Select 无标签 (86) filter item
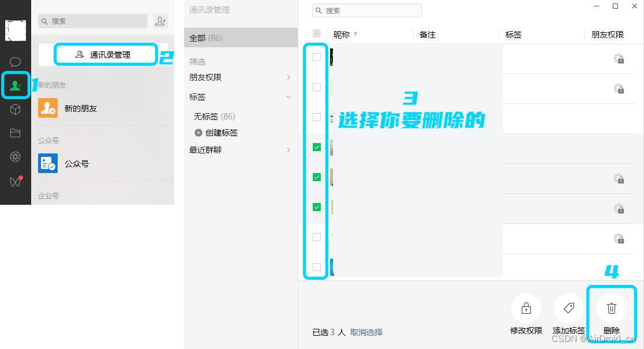644x349 pixels. coord(215,117)
